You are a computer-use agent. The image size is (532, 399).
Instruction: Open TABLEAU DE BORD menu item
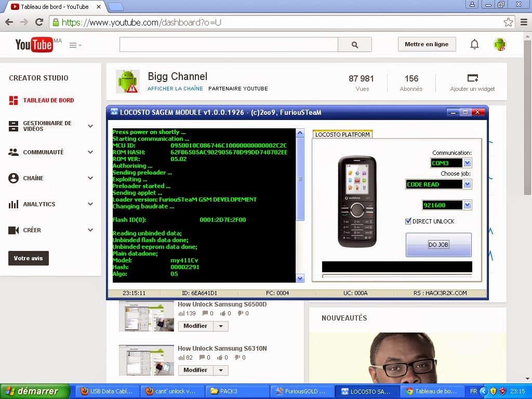48,100
